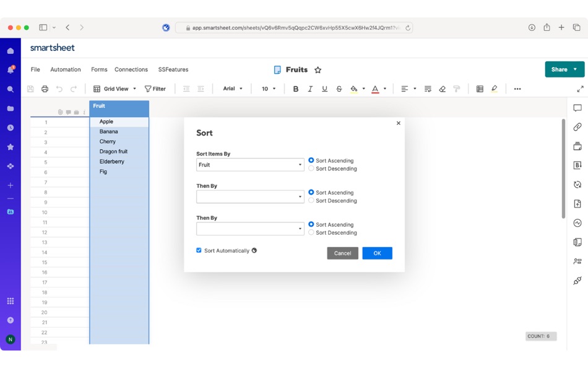
Task: Open the font size 10 dropdown
Action: (x=269, y=89)
